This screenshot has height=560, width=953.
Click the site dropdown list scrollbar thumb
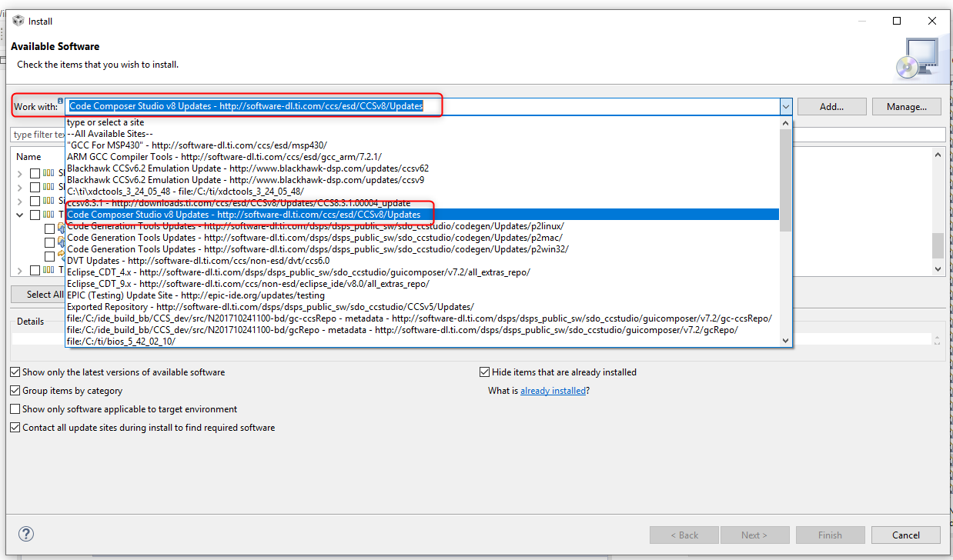point(785,180)
